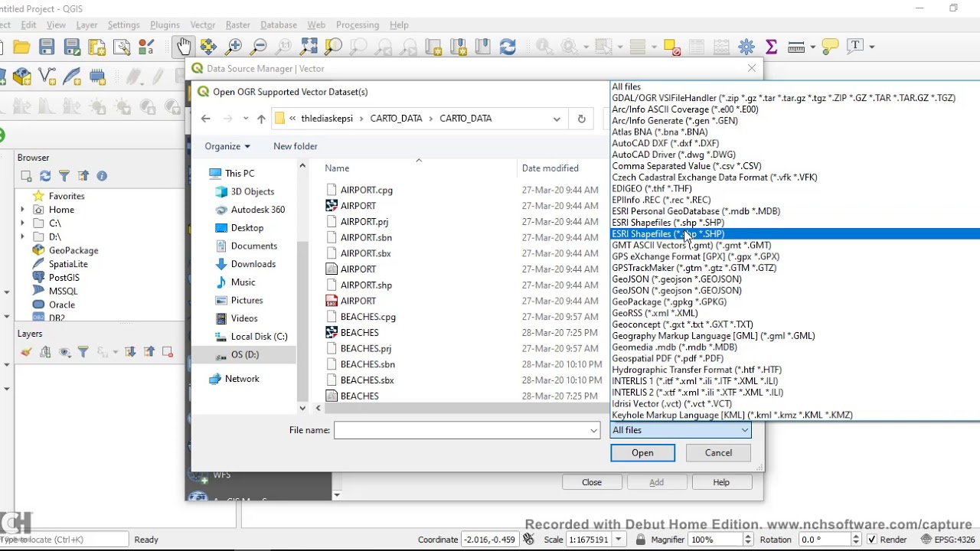Open the Processing Toolbox gear icon

[746, 47]
